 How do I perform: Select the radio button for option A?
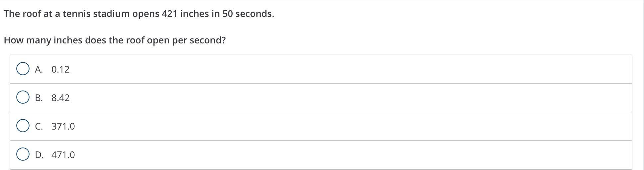23,69
